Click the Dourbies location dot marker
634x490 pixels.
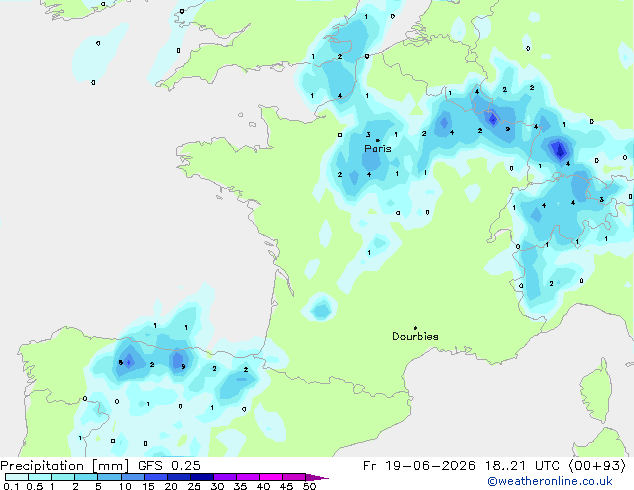click(415, 328)
